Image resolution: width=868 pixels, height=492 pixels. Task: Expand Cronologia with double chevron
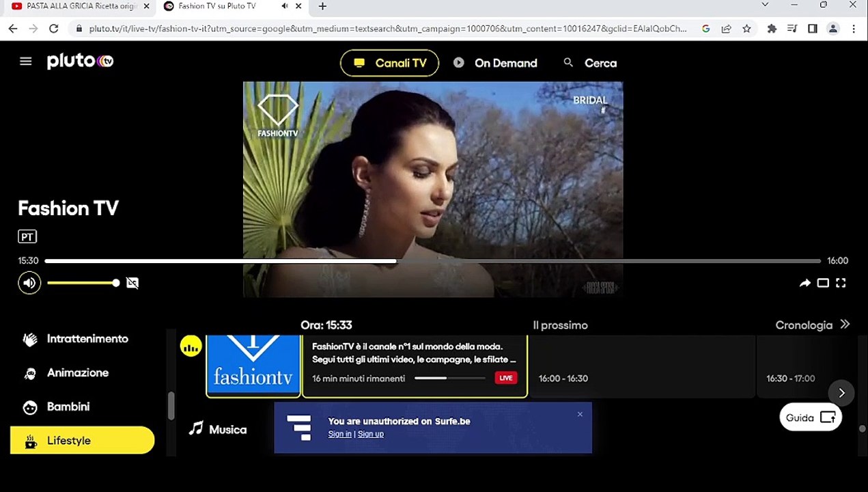(845, 325)
